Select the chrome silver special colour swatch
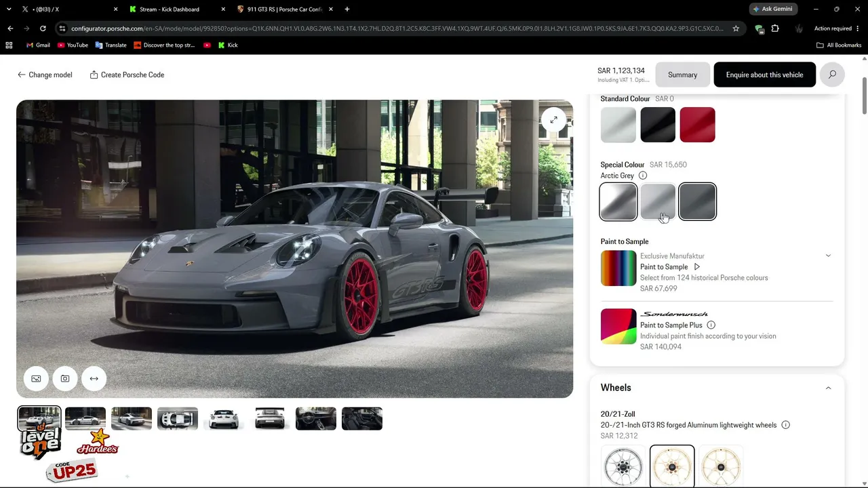This screenshot has width=868, height=488. pos(618,202)
